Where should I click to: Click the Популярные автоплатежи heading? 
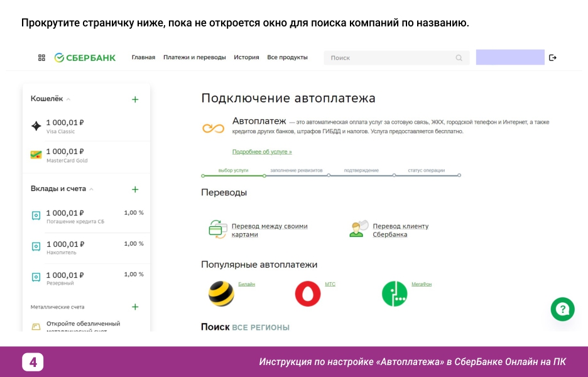tap(259, 265)
